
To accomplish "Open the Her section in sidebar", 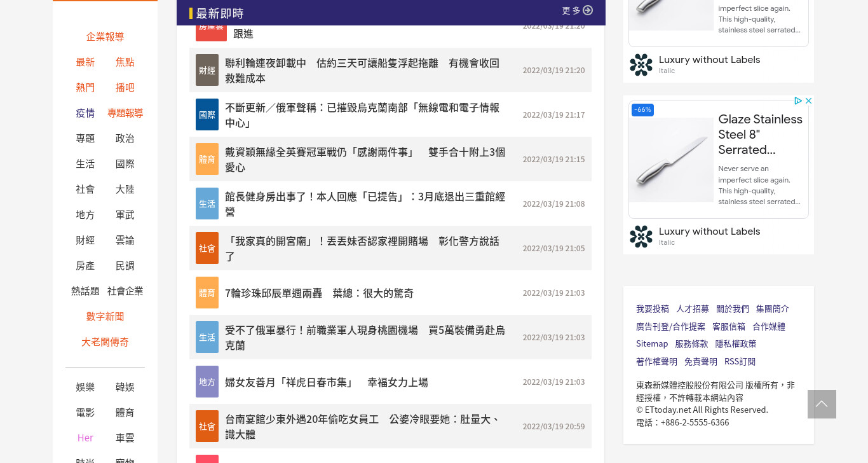I will [x=85, y=438].
